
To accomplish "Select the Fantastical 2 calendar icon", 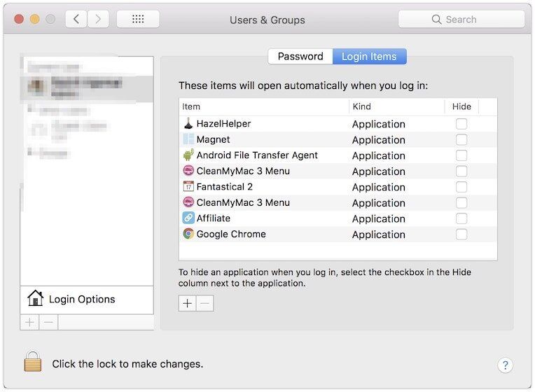I will (188, 187).
